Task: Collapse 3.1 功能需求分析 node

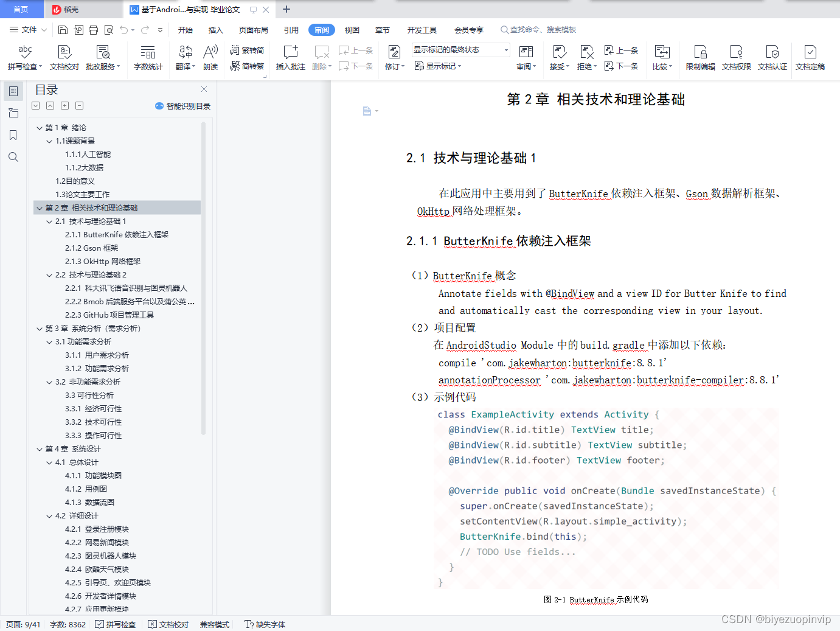Action: [49, 342]
